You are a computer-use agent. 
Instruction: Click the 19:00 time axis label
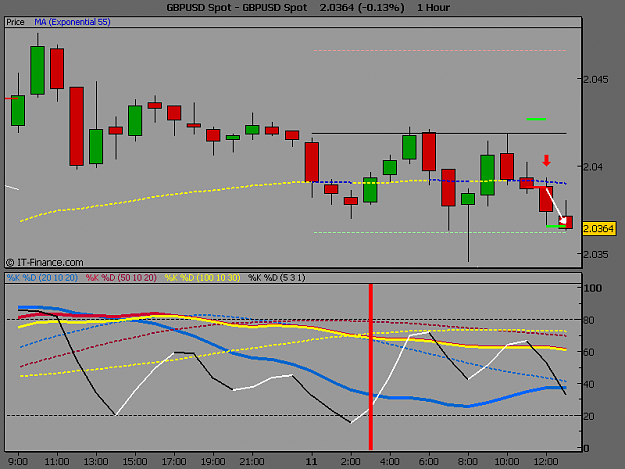pyautogui.click(x=213, y=461)
